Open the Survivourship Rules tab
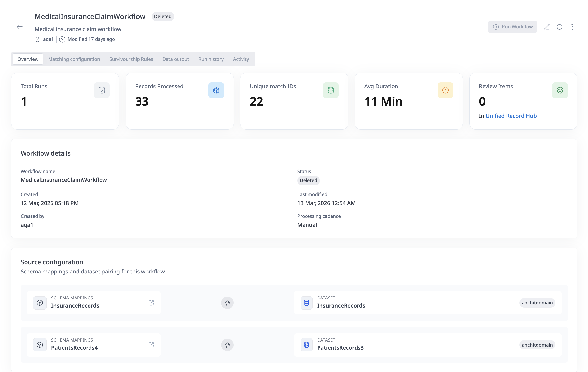 [x=131, y=59]
